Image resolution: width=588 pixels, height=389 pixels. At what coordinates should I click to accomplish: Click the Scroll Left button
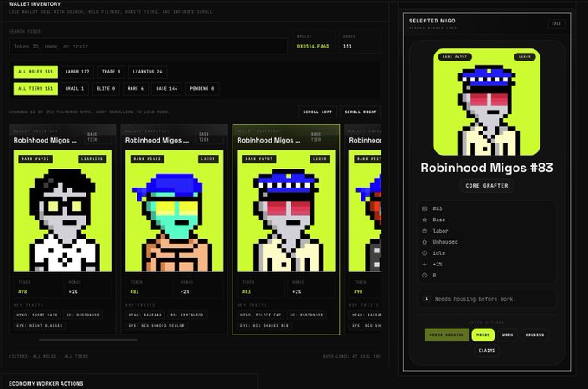(317, 112)
